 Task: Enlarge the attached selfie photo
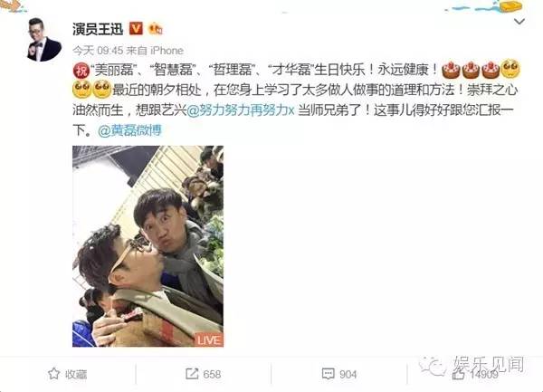(x=148, y=246)
